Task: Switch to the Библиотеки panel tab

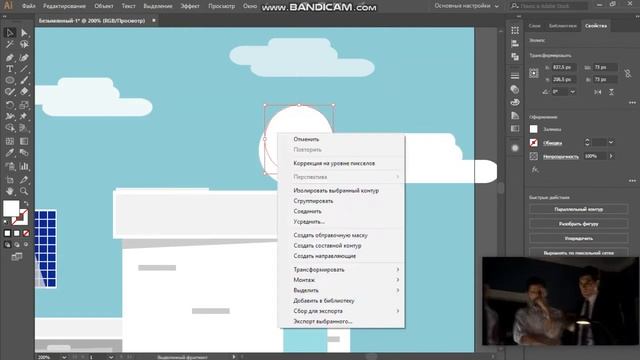Action: point(562,26)
